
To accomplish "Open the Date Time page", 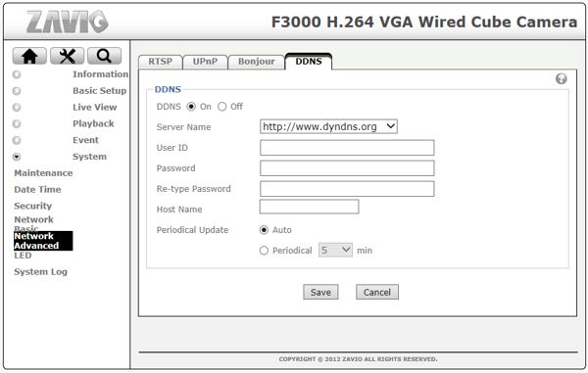I will pyautogui.click(x=37, y=190).
